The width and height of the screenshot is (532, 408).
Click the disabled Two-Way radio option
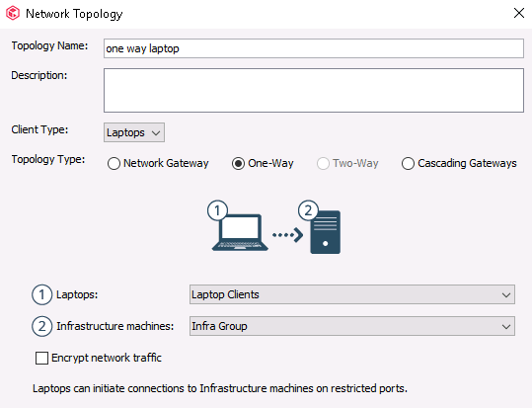point(323,163)
